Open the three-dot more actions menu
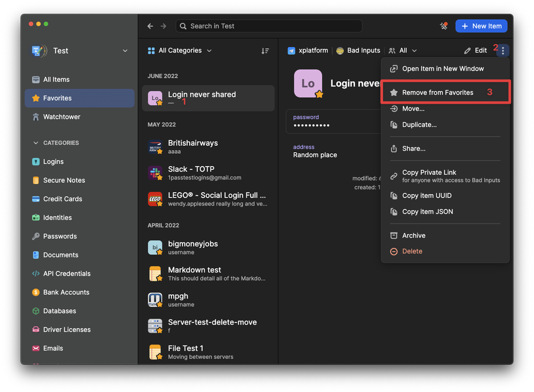The width and height of the screenshot is (534, 392). 502,51
